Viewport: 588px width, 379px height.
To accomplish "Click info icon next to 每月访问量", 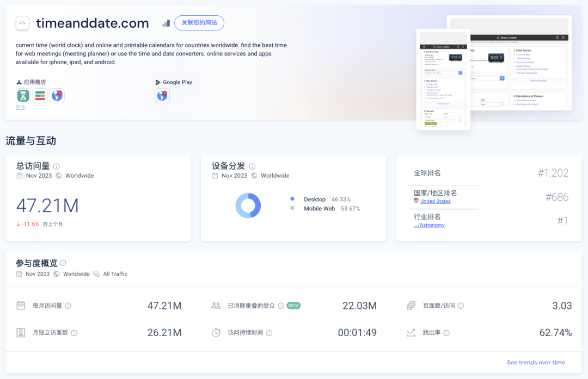I will tap(68, 306).
